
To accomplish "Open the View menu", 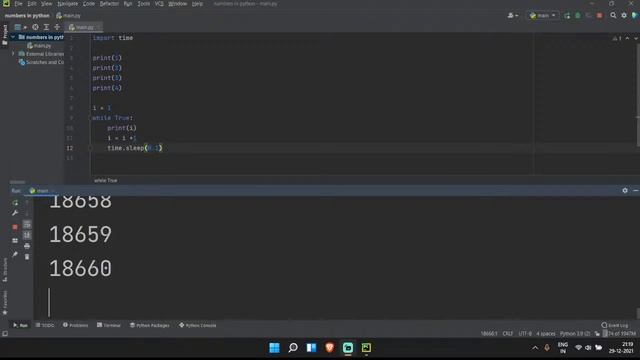I will (x=47, y=4).
